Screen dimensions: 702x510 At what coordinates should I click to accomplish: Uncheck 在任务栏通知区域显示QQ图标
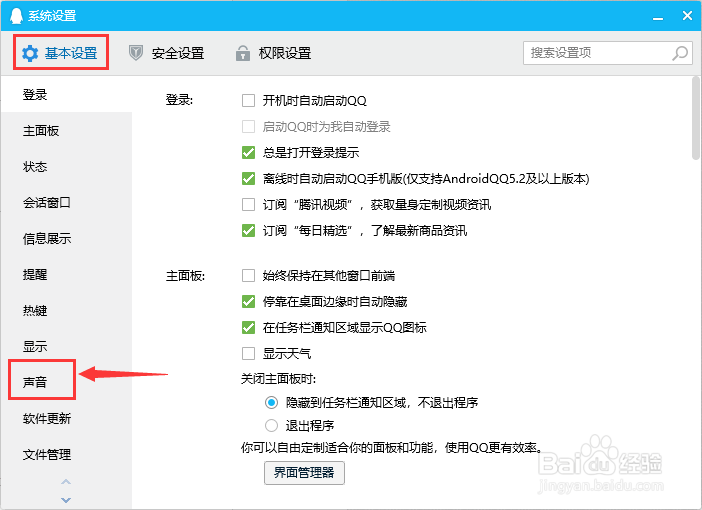click(248, 327)
